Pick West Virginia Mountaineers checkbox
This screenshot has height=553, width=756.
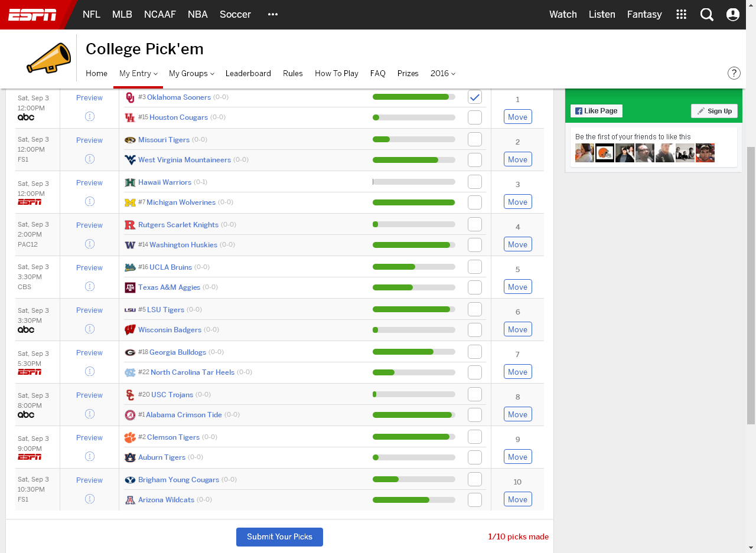pos(475,160)
